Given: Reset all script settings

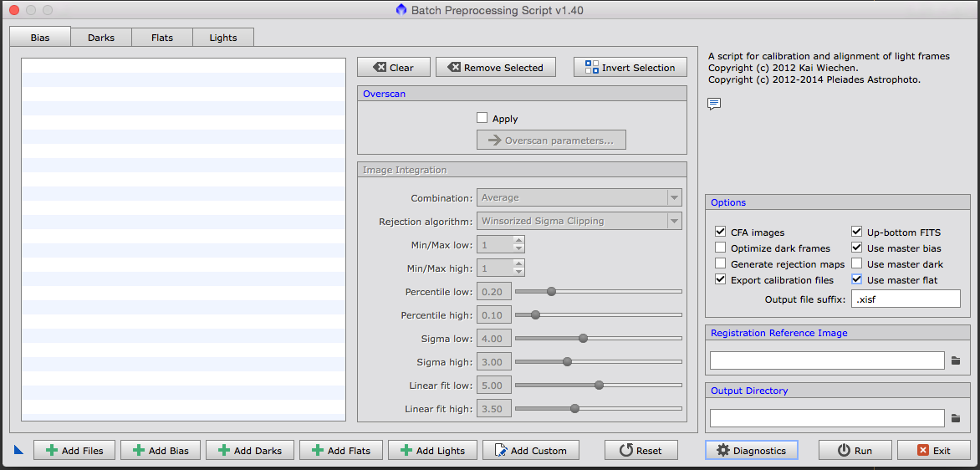Looking at the screenshot, I should 641,450.
